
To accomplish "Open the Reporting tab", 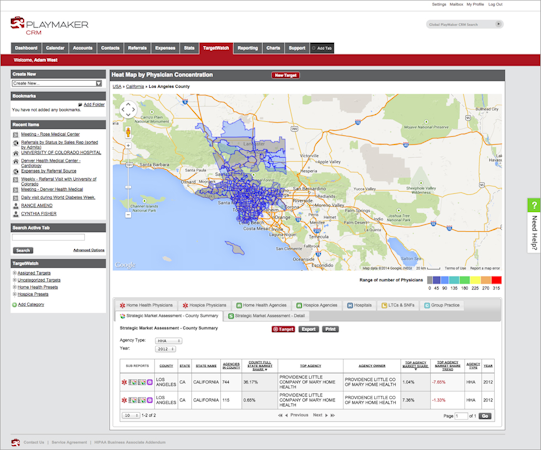I will point(248,48).
